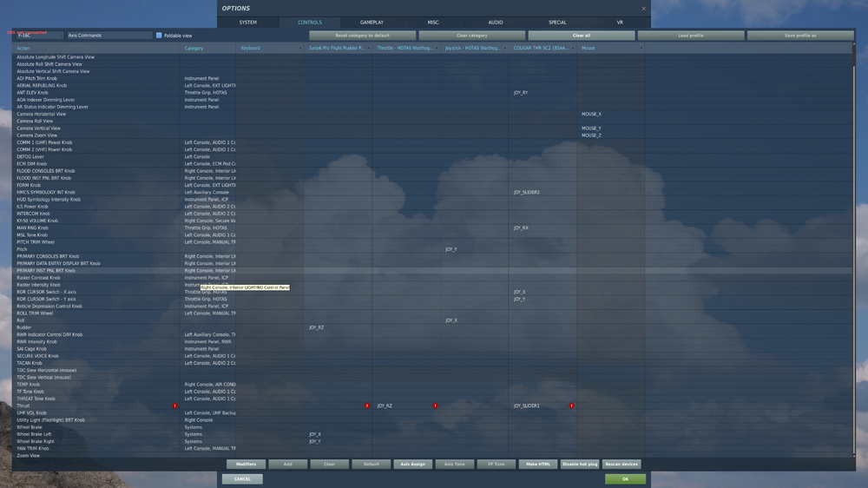
Task: Open the SPECIAL tab
Action: [x=557, y=23]
